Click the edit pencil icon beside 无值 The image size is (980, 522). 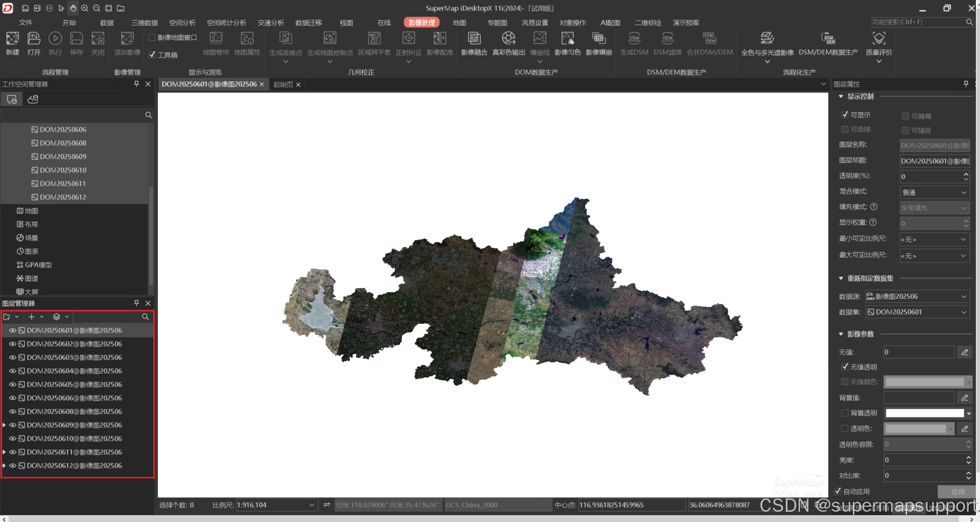point(965,352)
